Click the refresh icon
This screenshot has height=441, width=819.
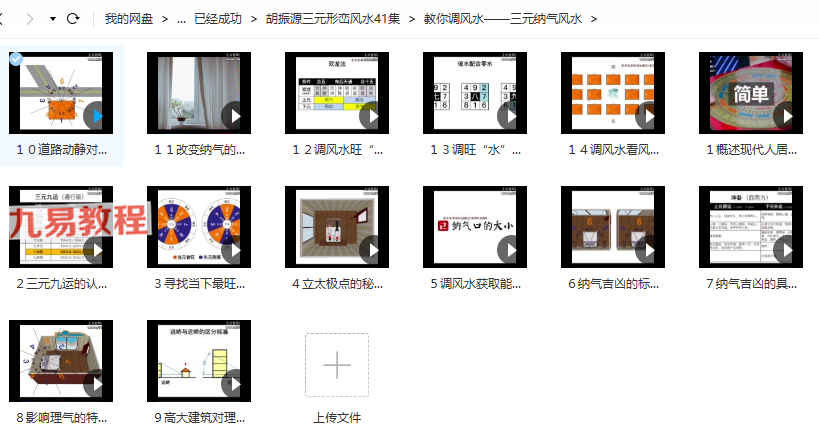pyautogui.click(x=72, y=19)
